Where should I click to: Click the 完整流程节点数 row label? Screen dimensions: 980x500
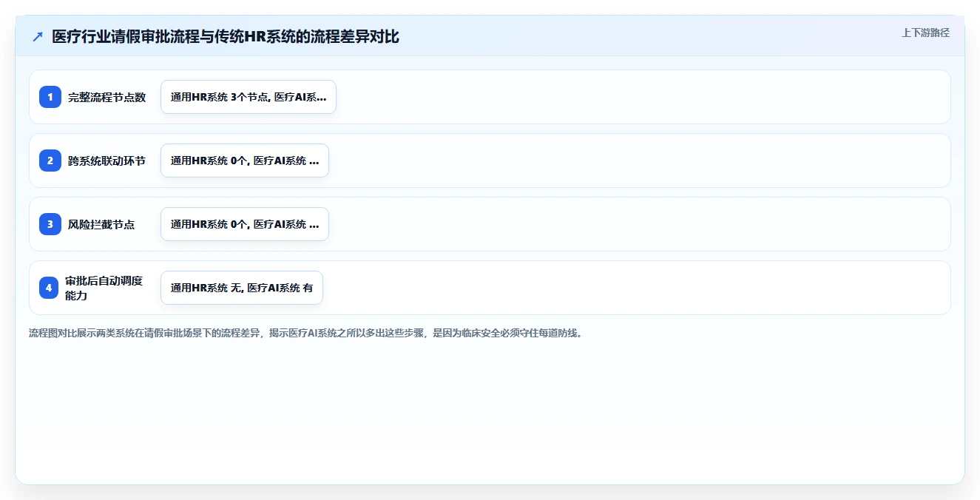[107, 97]
